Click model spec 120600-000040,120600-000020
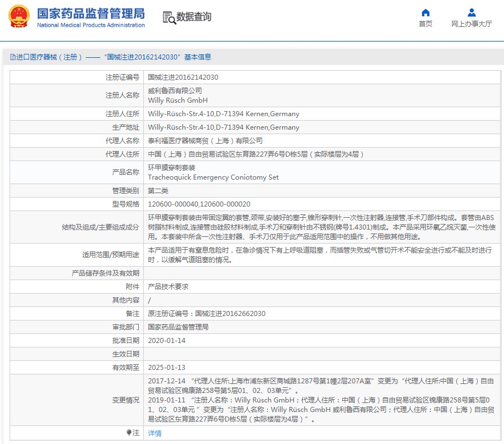The height and width of the screenshot is (444, 504). pyautogui.click(x=199, y=204)
